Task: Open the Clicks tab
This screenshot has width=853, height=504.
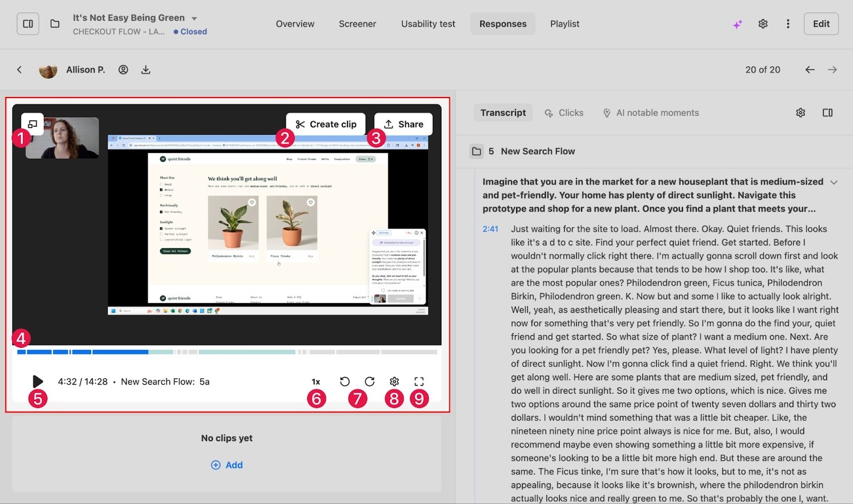Action: 564,113
